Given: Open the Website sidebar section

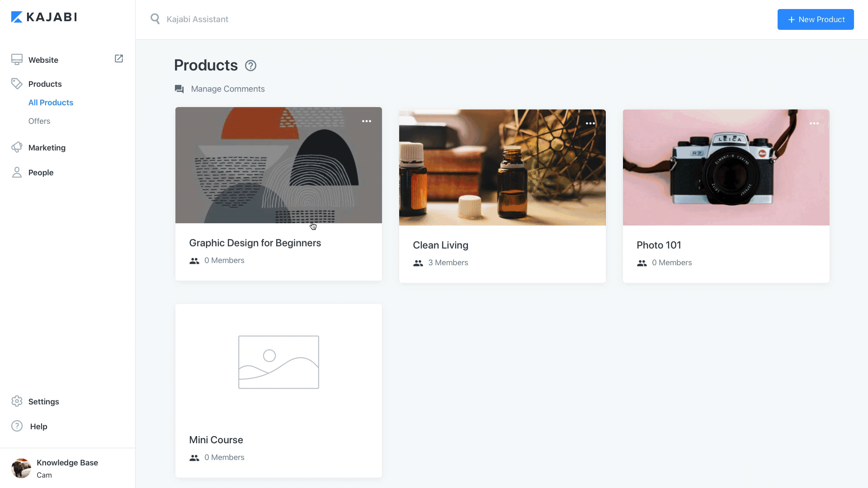Looking at the screenshot, I should (43, 60).
